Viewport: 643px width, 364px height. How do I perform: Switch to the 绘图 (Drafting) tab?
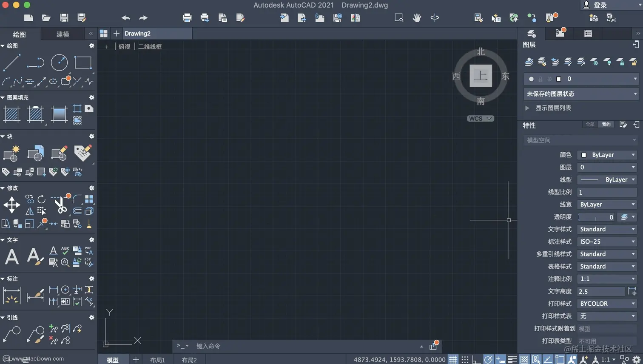click(20, 34)
